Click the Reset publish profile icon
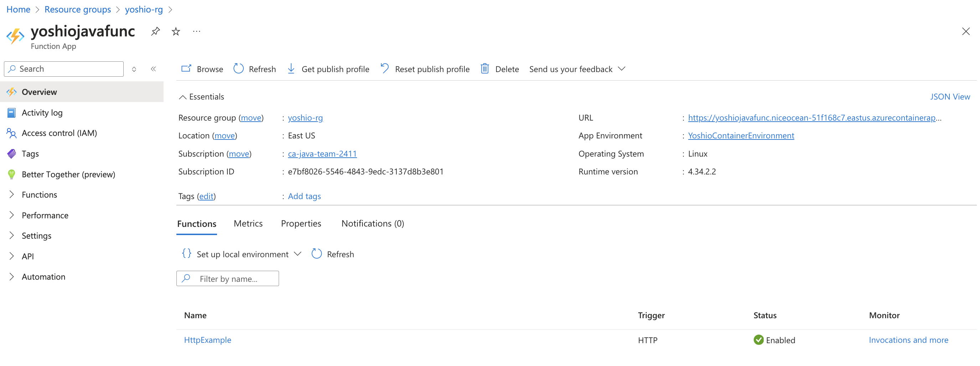Screen dimensions: 980x366 tap(385, 69)
